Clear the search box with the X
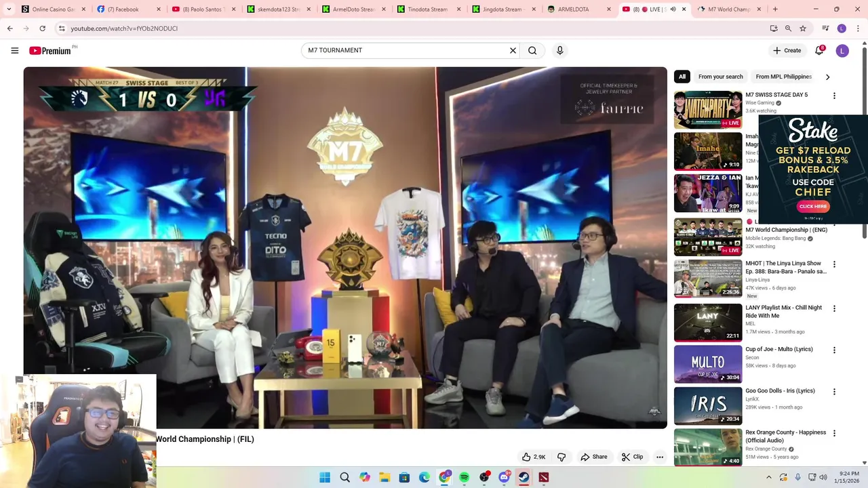The width and height of the screenshot is (868, 488). [513, 50]
